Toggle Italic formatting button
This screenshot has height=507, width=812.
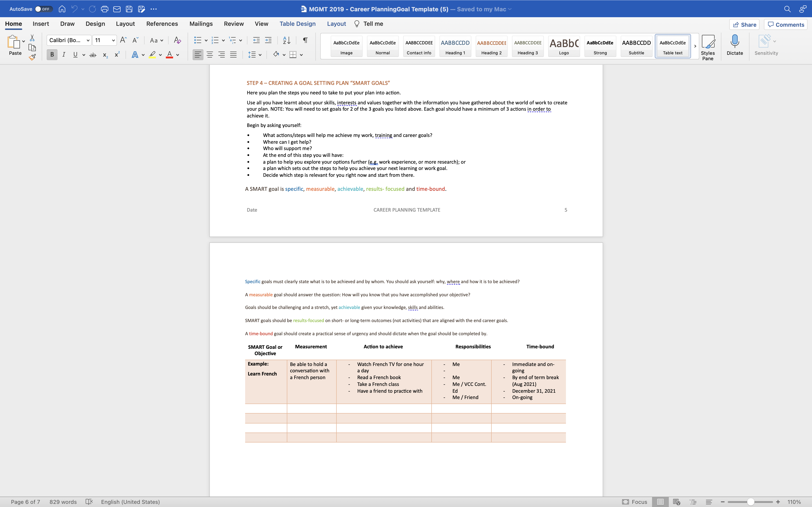[x=64, y=55]
